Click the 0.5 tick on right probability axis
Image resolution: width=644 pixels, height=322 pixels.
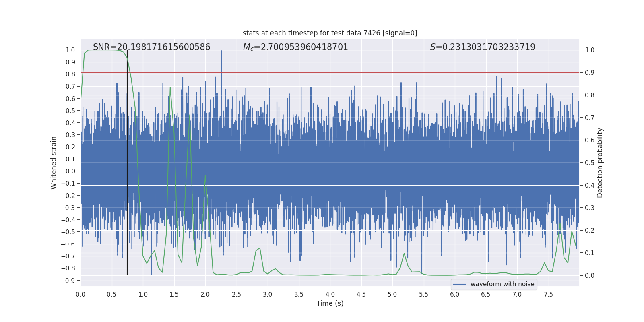point(589,163)
